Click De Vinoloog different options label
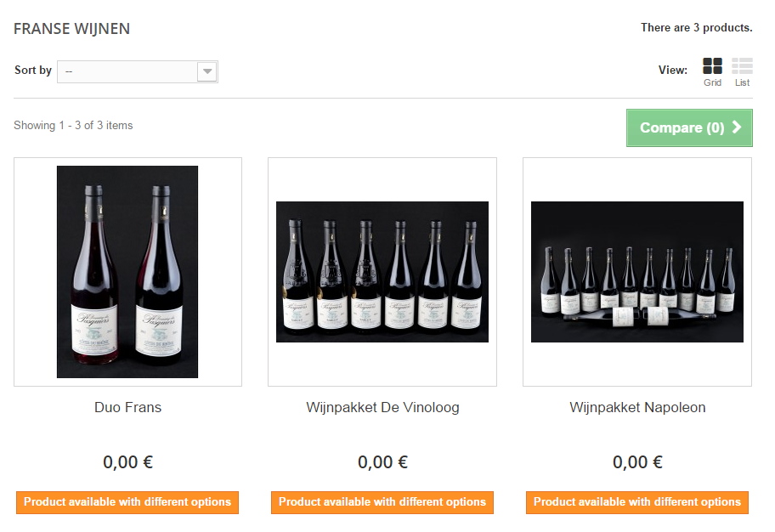The height and width of the screenshot is (532, 775). coord(382,502)
